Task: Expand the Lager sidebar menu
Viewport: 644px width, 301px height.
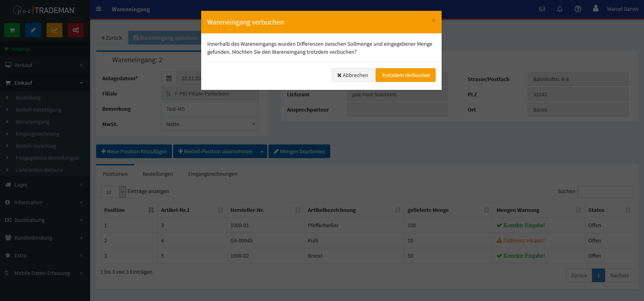Action: (x=45, y=185)
